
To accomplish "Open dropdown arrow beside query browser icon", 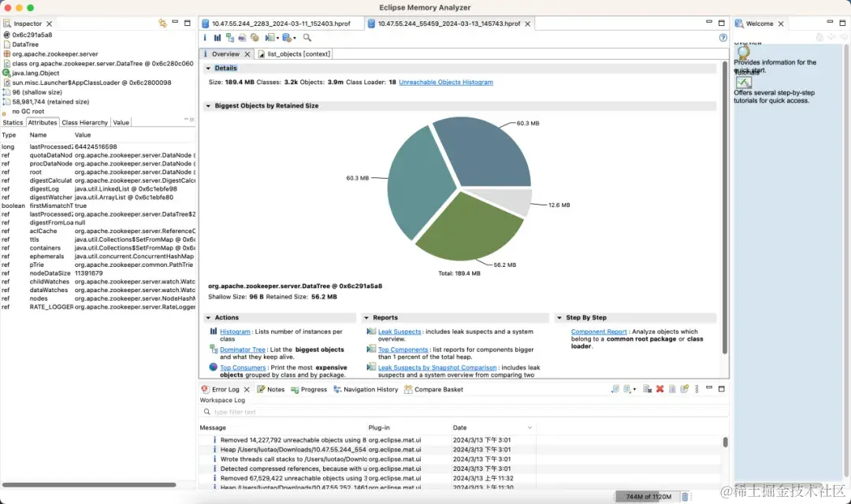I will pyautogui.click(x=295, y=38).
